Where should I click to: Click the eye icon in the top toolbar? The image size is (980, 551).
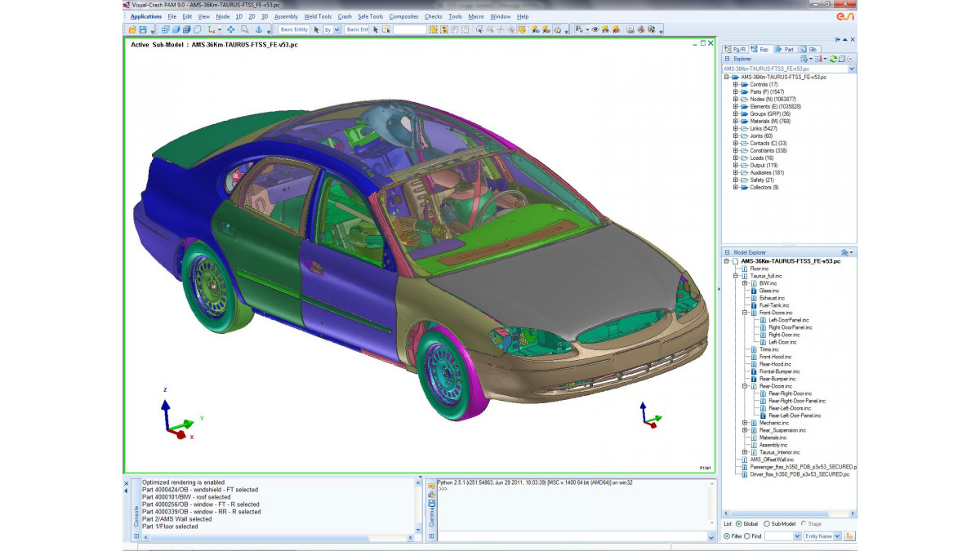(x=595, y=29)
